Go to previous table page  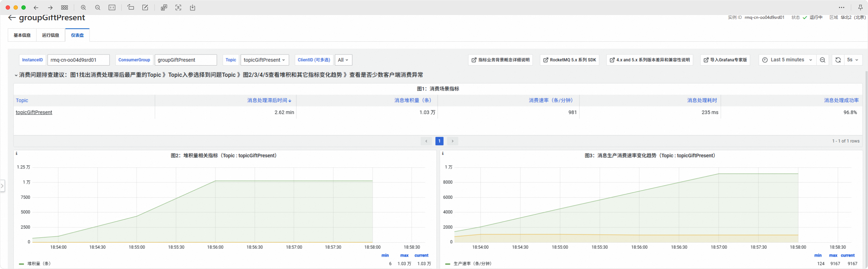(426, 141)
